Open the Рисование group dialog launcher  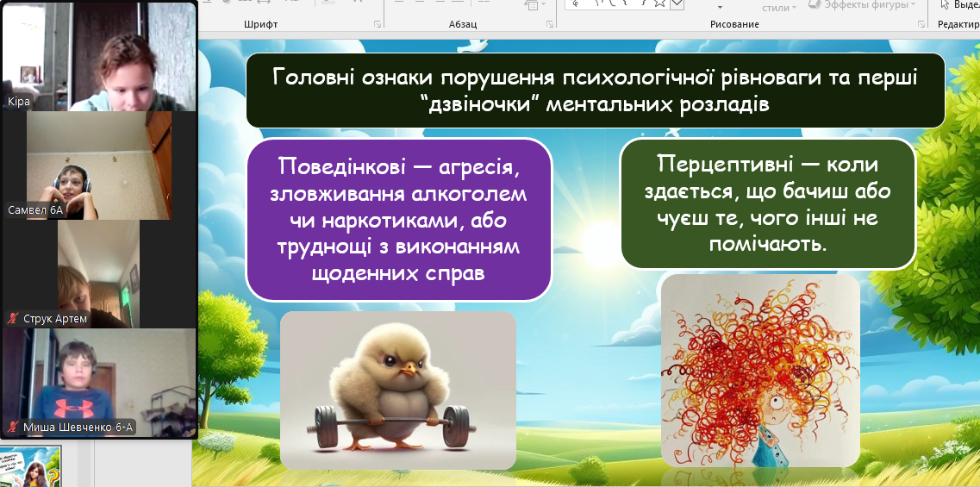click(921, 24)
